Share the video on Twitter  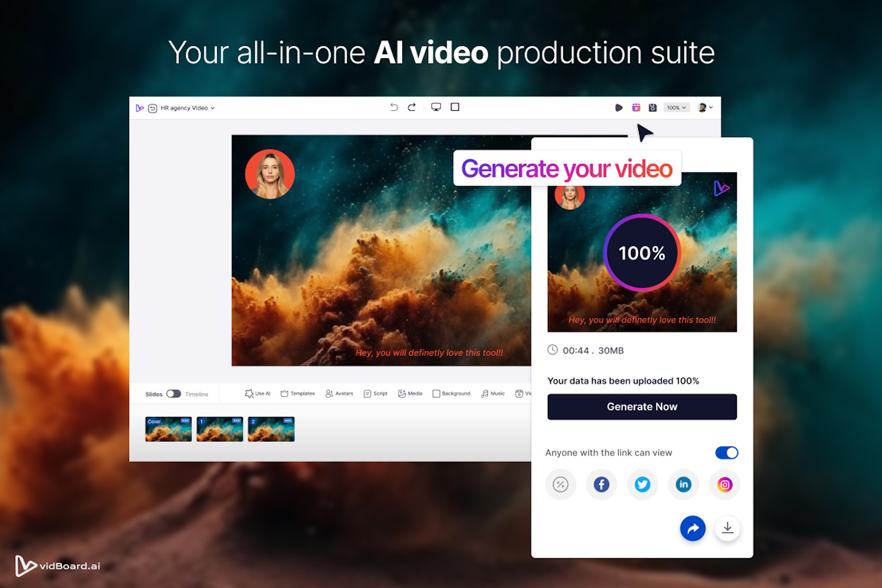tap(643, 485)
